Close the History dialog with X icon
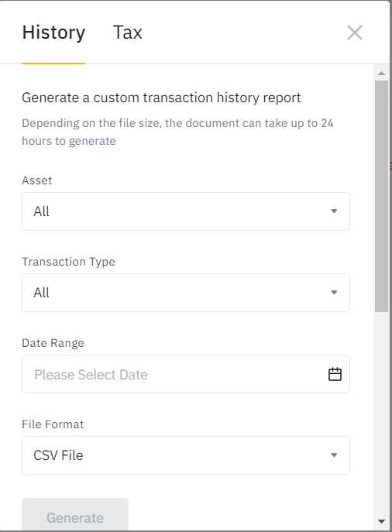 point(355,33)
